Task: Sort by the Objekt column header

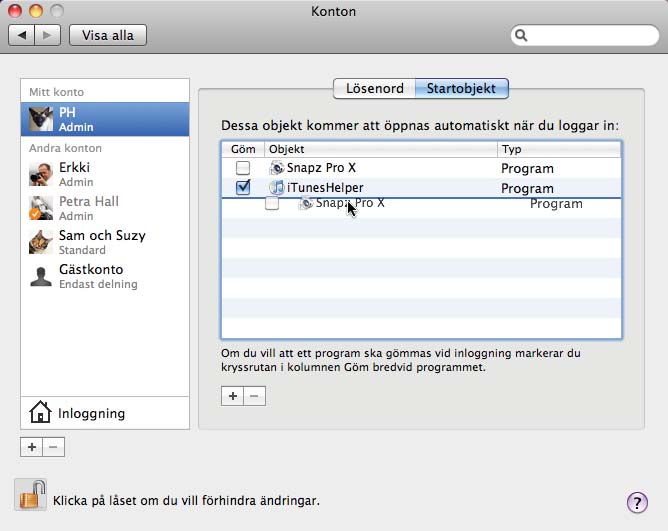Action: coord(380,149)
